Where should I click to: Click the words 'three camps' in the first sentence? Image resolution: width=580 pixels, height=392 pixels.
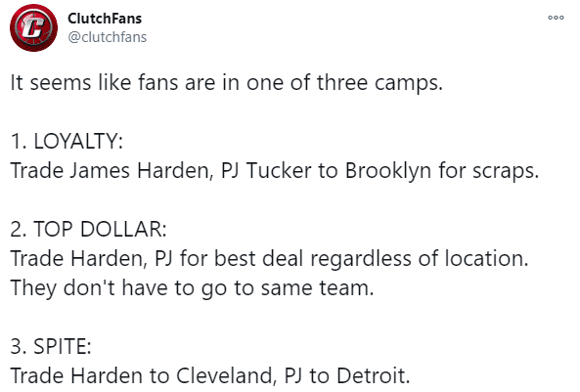click(378, 83)
